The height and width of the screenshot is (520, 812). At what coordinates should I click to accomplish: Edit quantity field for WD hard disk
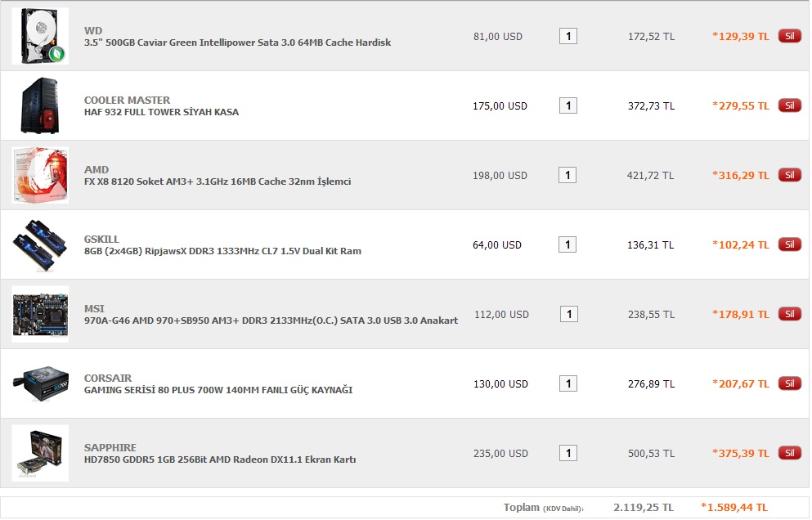point(568,36)
